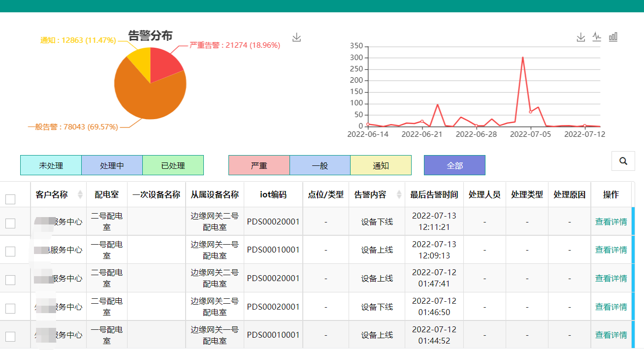The image size is (644, 350).
Task: Click the search magnifier button
Action: [623, 161]
